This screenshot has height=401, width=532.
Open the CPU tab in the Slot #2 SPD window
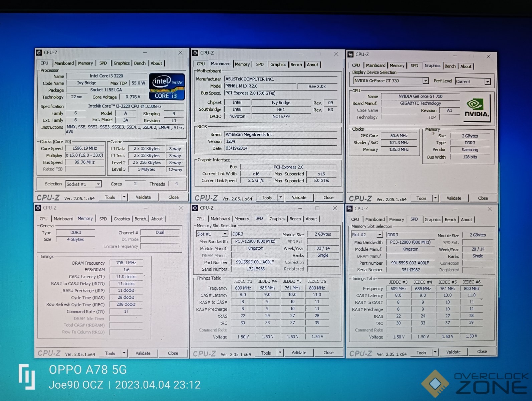click(355, 219)
